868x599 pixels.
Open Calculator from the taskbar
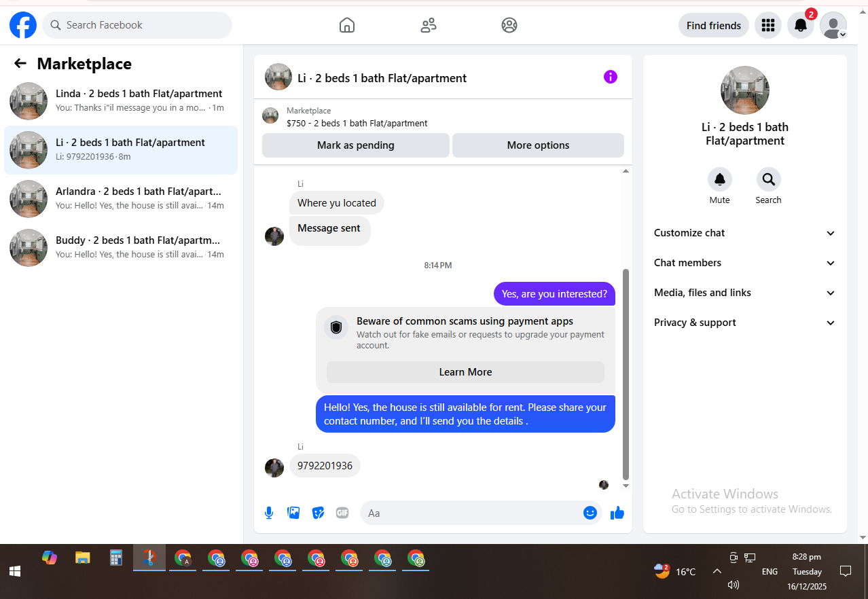tap(116, 558)
